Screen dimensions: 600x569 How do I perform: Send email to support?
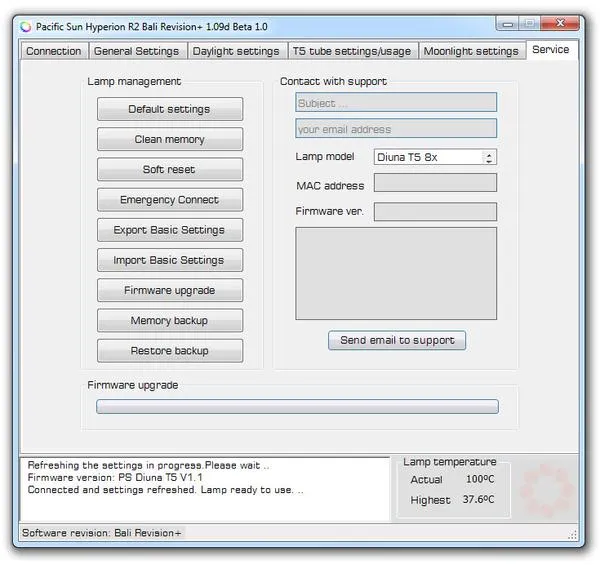click(x=397, y=340)
